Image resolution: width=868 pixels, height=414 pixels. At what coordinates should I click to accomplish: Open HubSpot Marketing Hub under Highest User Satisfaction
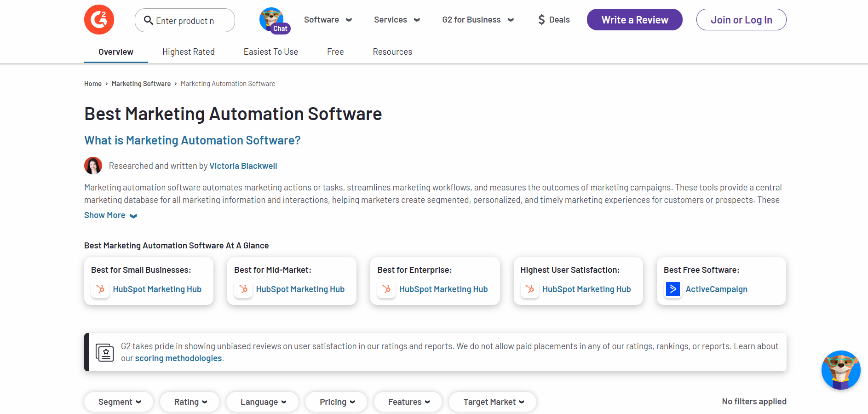586,289
